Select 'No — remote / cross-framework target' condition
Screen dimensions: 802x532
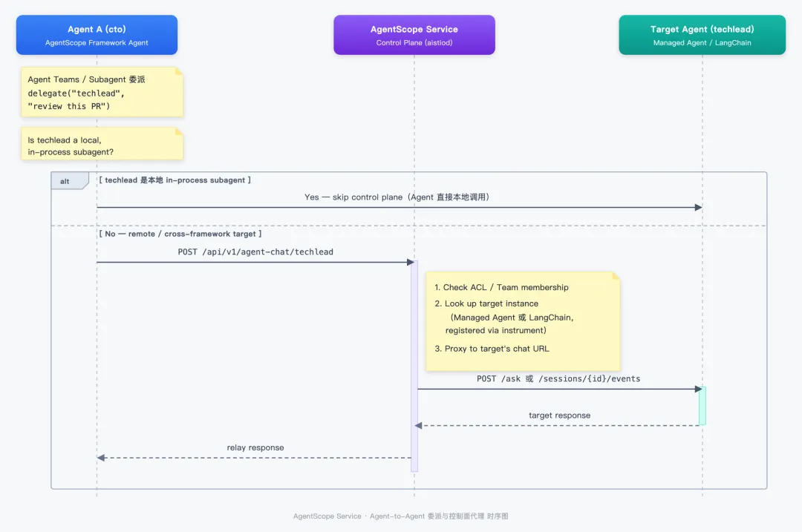pyautogui.click(x=180, y=234)
